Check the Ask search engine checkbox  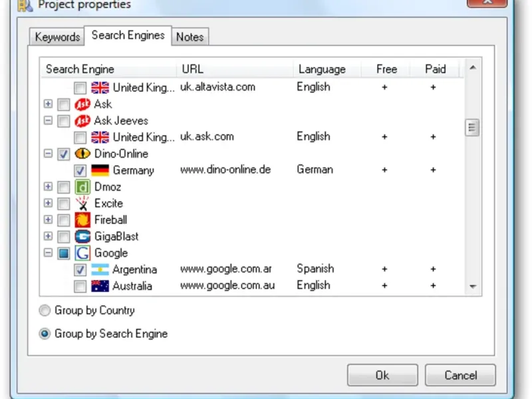pyautogui.click(x=63, y=104)
